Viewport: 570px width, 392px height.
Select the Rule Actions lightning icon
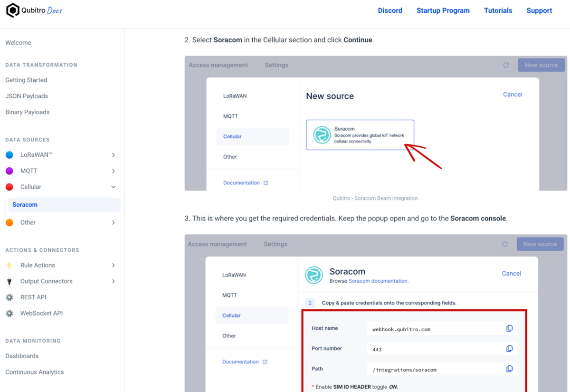point(10,265)
